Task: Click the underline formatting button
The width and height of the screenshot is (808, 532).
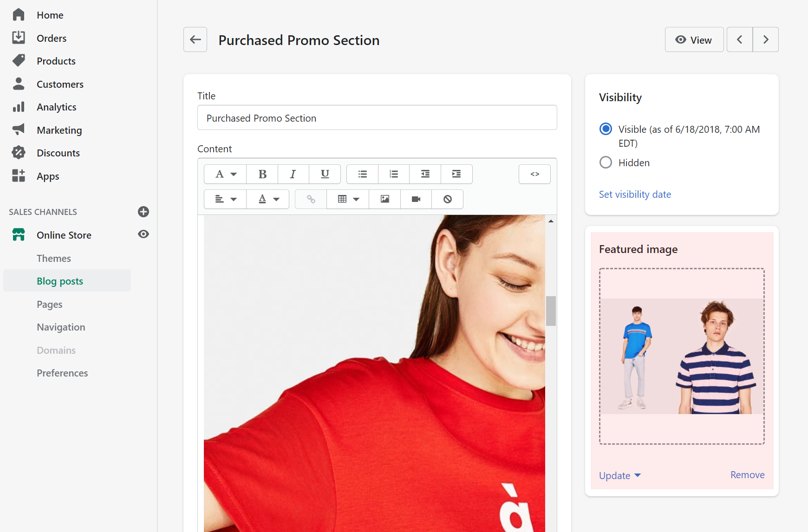Action: point(325,174)
